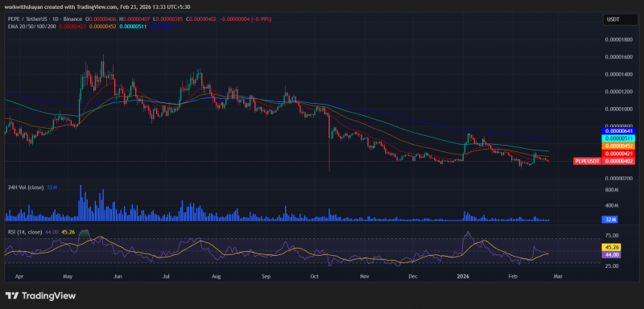Open the EMA 20/50/100/200 indicator legend
644x309 pixels.
pyautogui.click(x=32, y=27)
